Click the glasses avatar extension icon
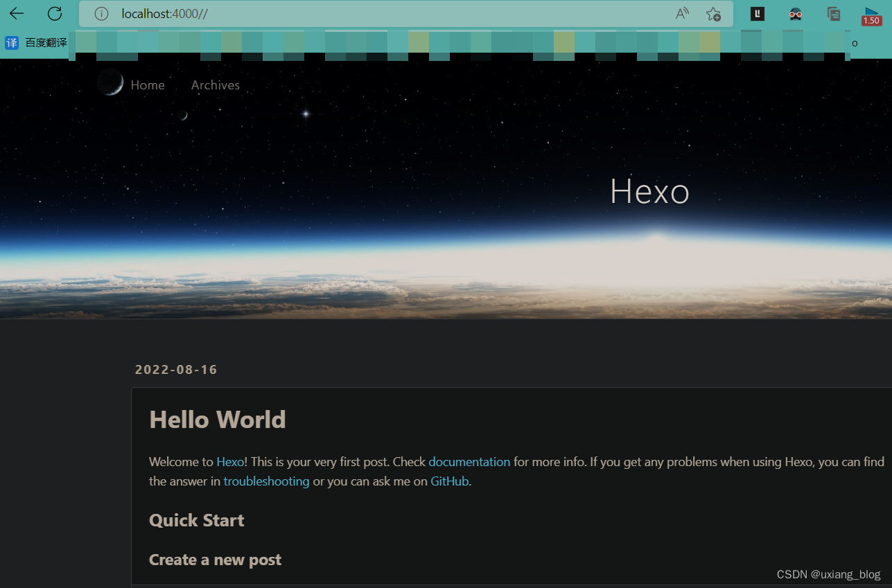This screenshot has height=588, width=892. [x=795, y=14]
